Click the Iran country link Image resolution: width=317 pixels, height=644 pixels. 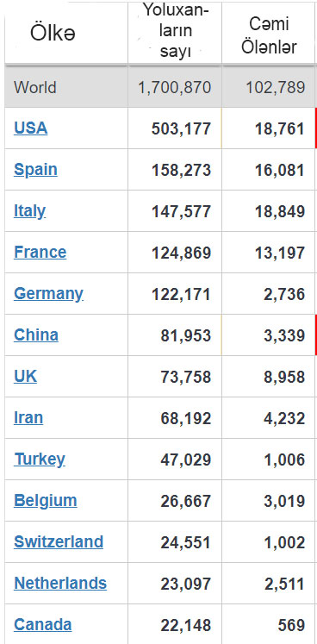click(x=28, y=417)
